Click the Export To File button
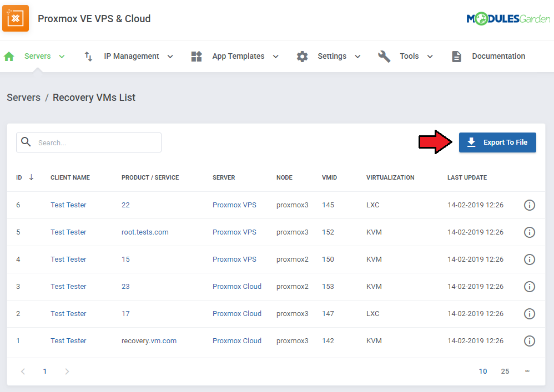The image size is (554, 392). [x=497, y=142]
